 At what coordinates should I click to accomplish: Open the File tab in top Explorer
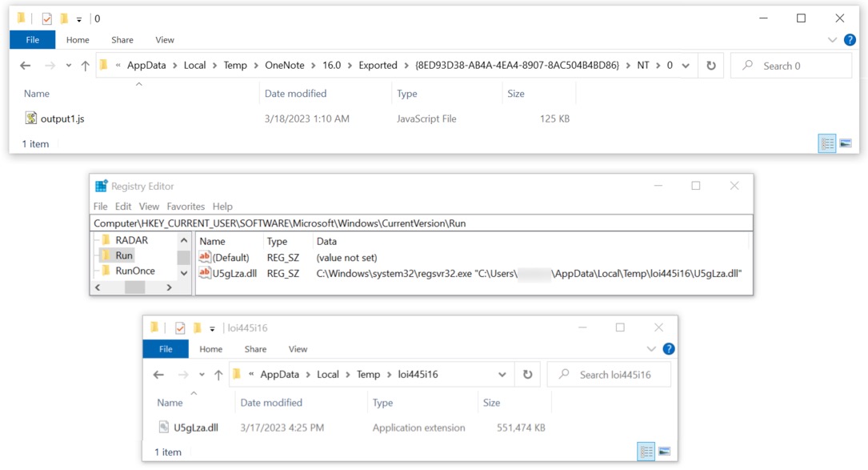tap(33, 40)
